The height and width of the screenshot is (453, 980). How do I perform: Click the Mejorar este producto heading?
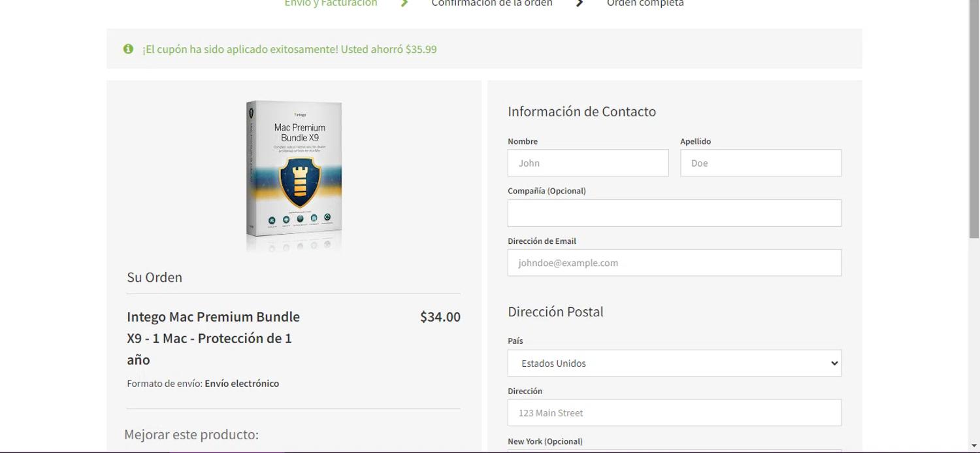tap(191, 435)
